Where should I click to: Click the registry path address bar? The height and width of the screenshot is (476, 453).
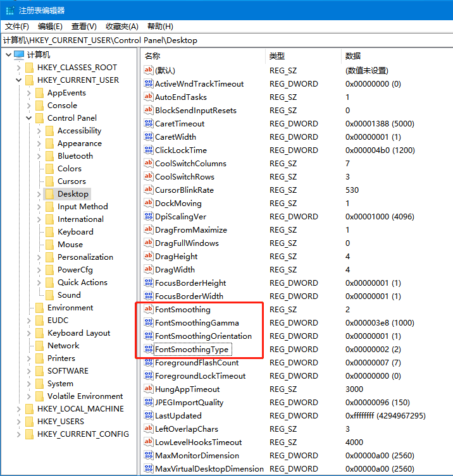(x=226, y=40)
